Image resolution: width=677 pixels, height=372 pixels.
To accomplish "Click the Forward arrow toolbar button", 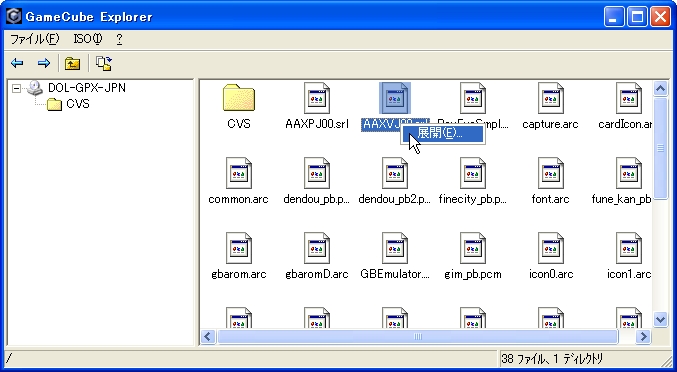I will tap(43, 63).
